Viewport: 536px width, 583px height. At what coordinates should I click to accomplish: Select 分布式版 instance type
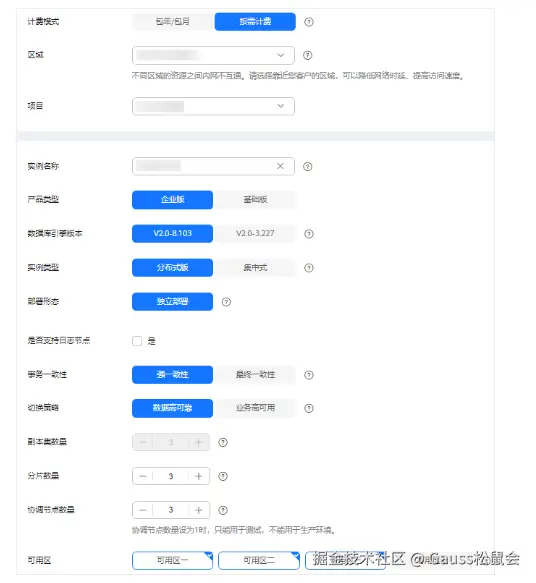172,268
